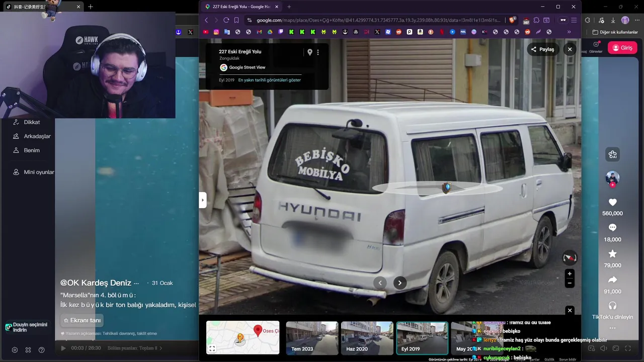Open the YouTube bookmark in bookmarks bar
Viewport: 644px width, 362px height.
click(x=206, y=32)
